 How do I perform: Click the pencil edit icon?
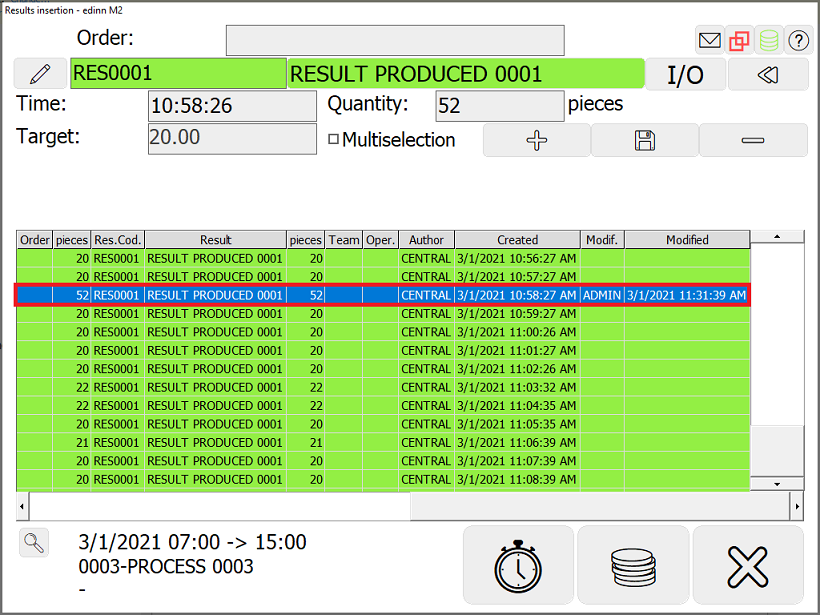[40, 74]
